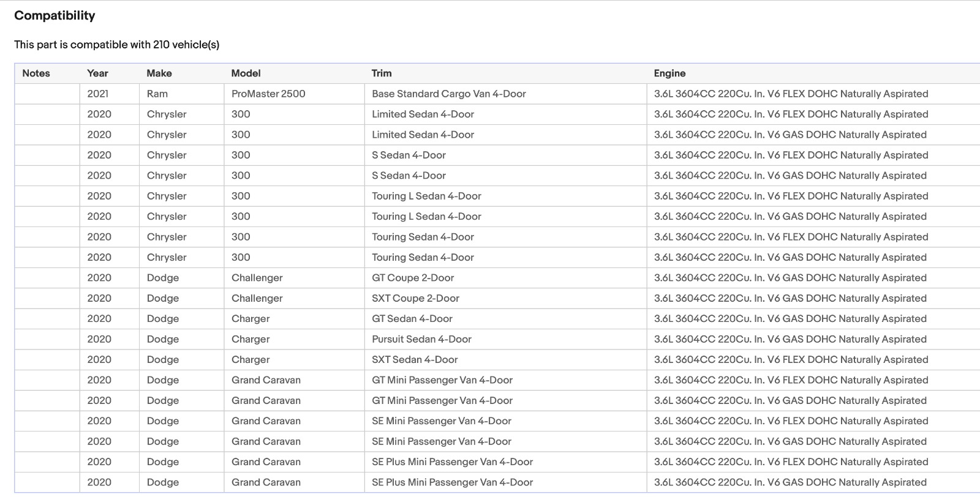
Task: Select SE Mini Passenger Van trim, GAS row
Action: tap(442, 442)
